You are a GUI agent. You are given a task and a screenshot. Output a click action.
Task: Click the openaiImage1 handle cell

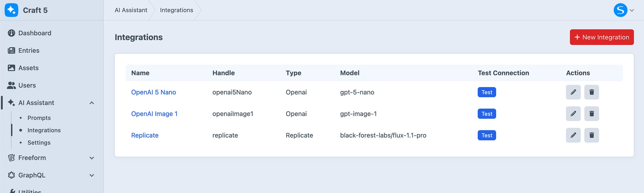click(x=233, y=114)
